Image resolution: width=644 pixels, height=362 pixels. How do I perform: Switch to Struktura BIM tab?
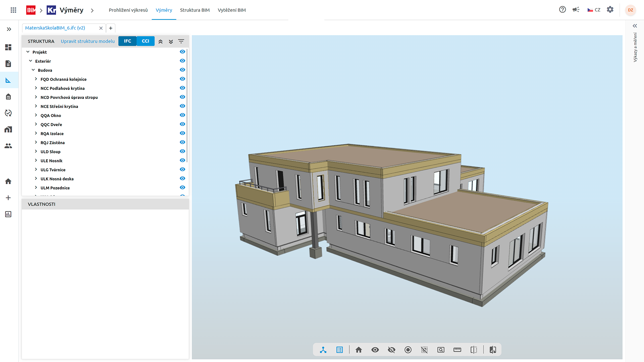[x=195, y=10]
